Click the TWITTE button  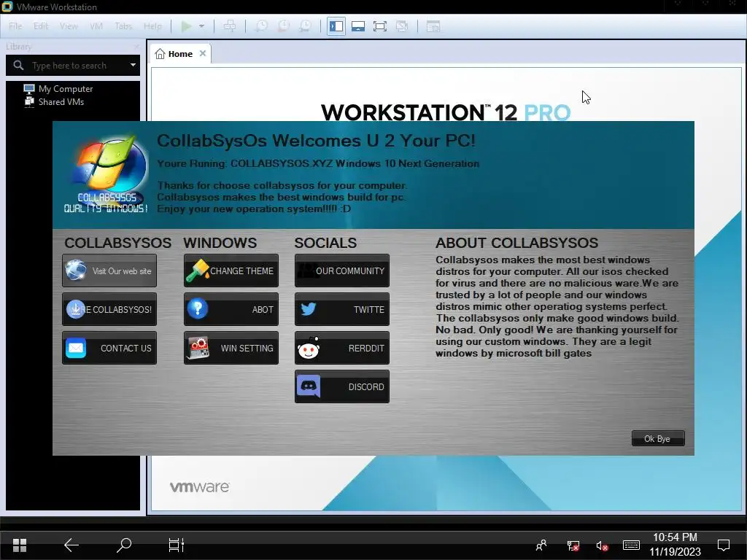point(342,309)
